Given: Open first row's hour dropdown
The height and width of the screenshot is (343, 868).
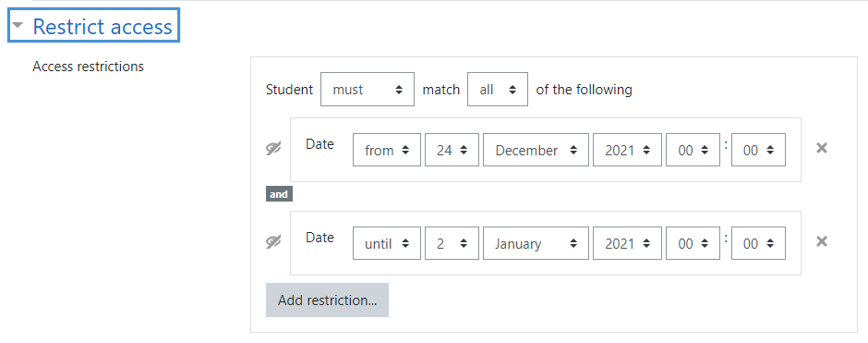Looking at the screenshot, I should pos(693,150).
